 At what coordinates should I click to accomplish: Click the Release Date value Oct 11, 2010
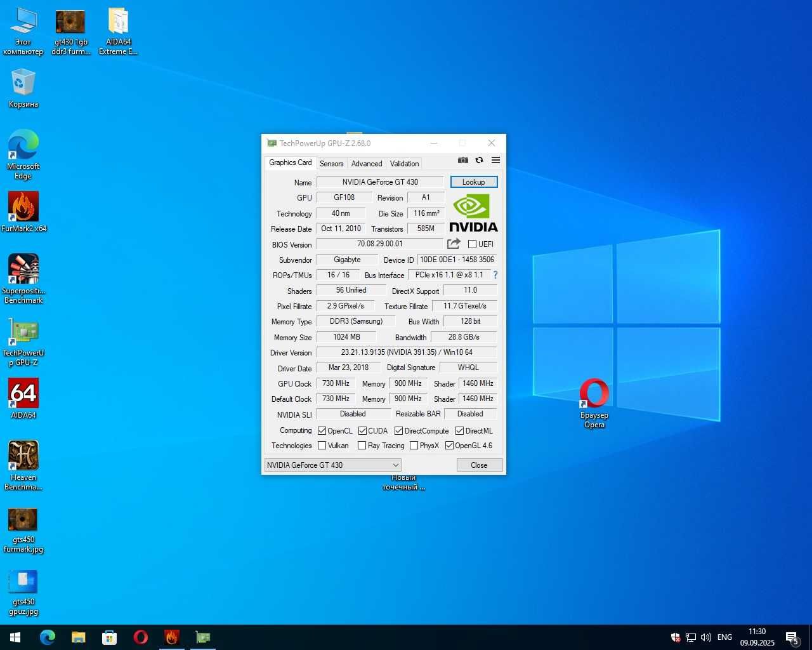[x=341, y=229]
